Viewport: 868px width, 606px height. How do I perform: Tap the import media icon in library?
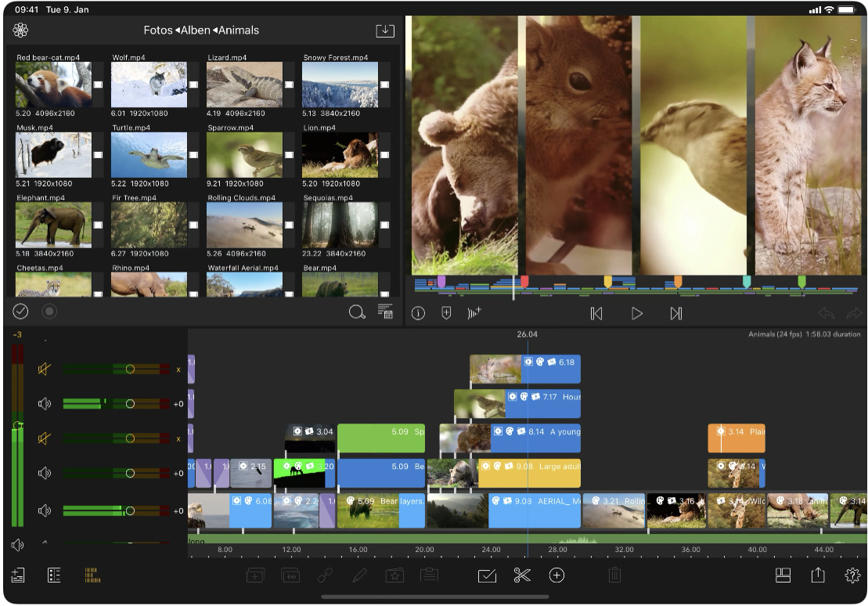click(384, 31)
